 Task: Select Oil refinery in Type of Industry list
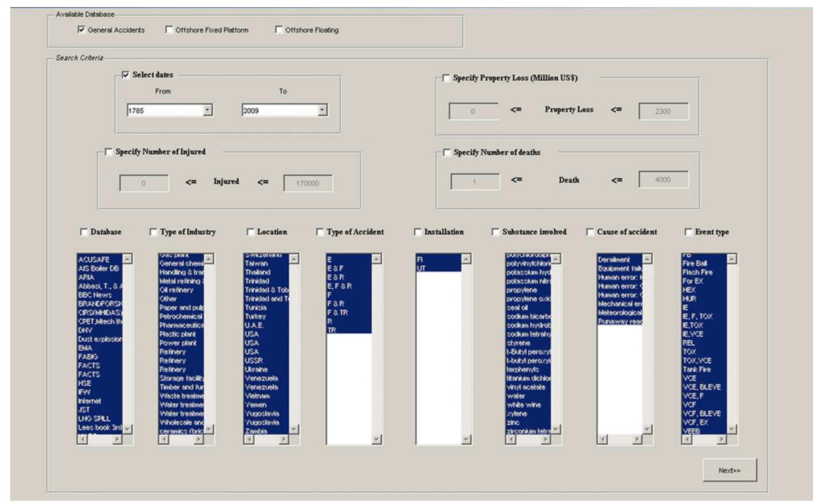[x=181, y=290]
